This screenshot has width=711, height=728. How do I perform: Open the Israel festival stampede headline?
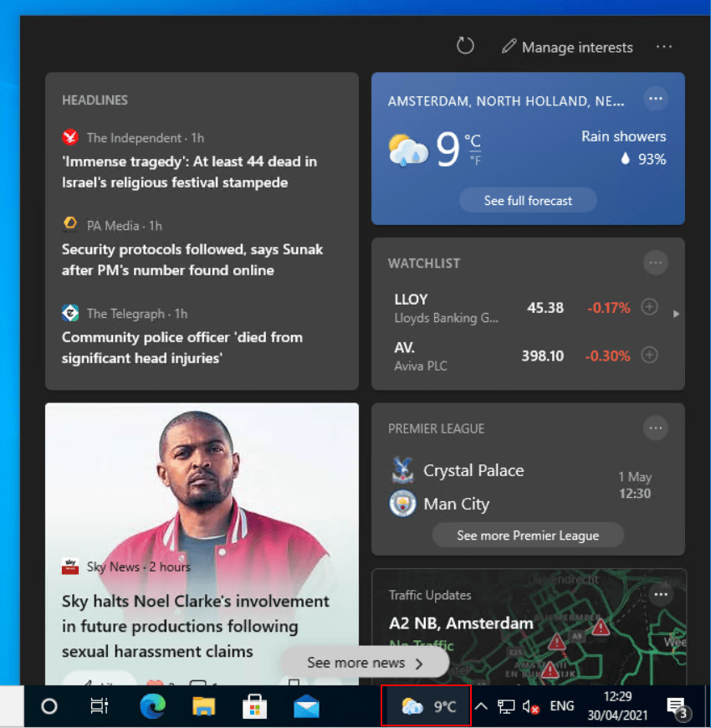point(189,172)
